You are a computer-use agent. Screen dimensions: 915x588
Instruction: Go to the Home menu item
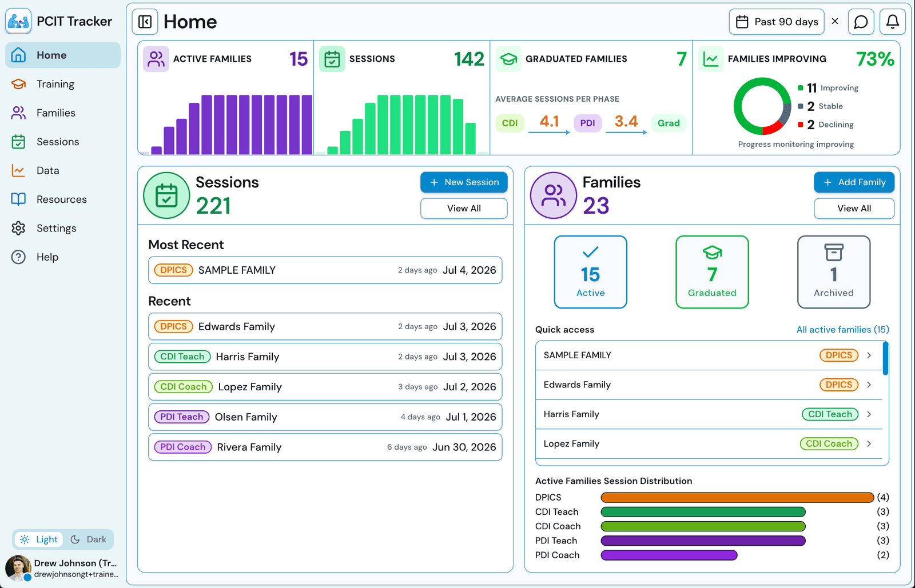point(63,55)
